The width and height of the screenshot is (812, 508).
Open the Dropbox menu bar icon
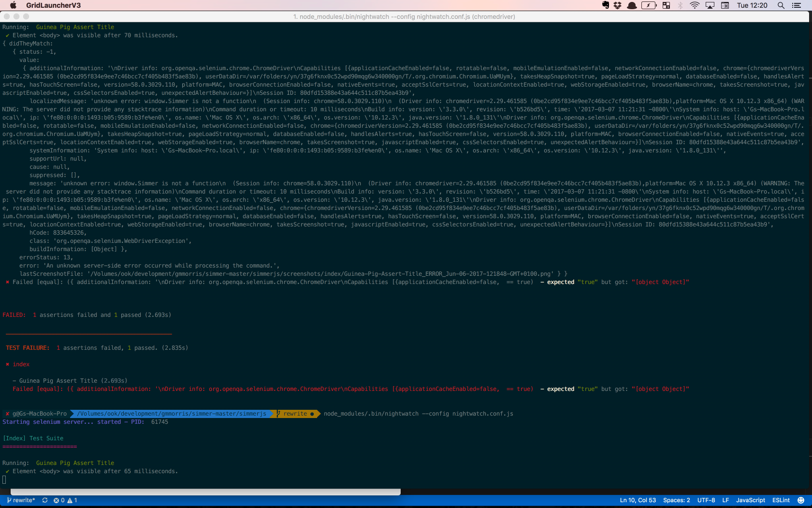pos(618,5)
